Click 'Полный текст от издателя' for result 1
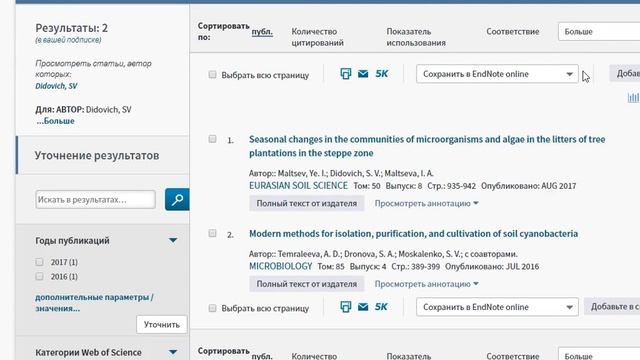Image resolution: width=640 pixels, height=360 pixels. tap(307, 203)
